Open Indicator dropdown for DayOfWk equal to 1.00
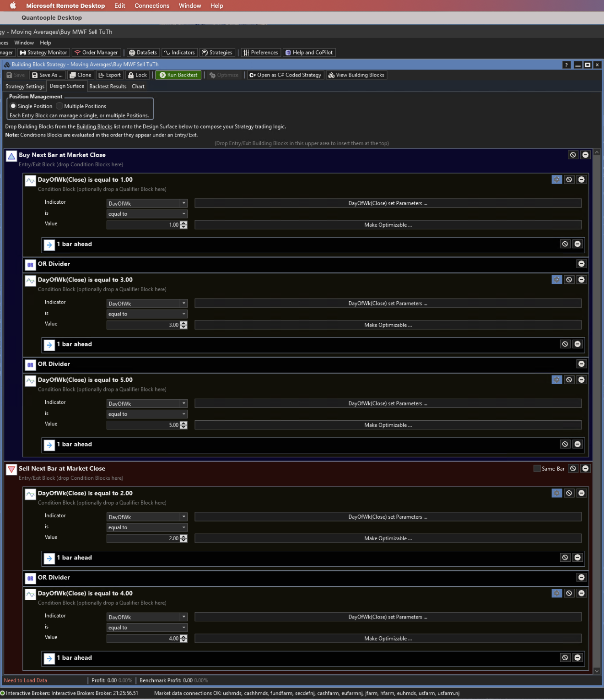604x700 pixels. tap(183, 203)
